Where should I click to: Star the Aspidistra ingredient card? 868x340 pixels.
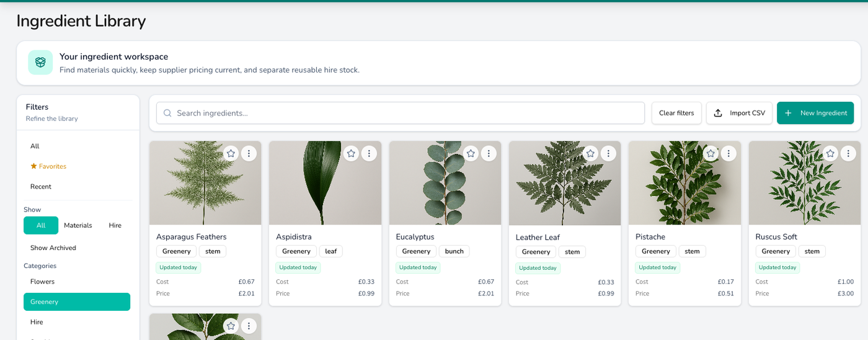(x=351, y=153)
